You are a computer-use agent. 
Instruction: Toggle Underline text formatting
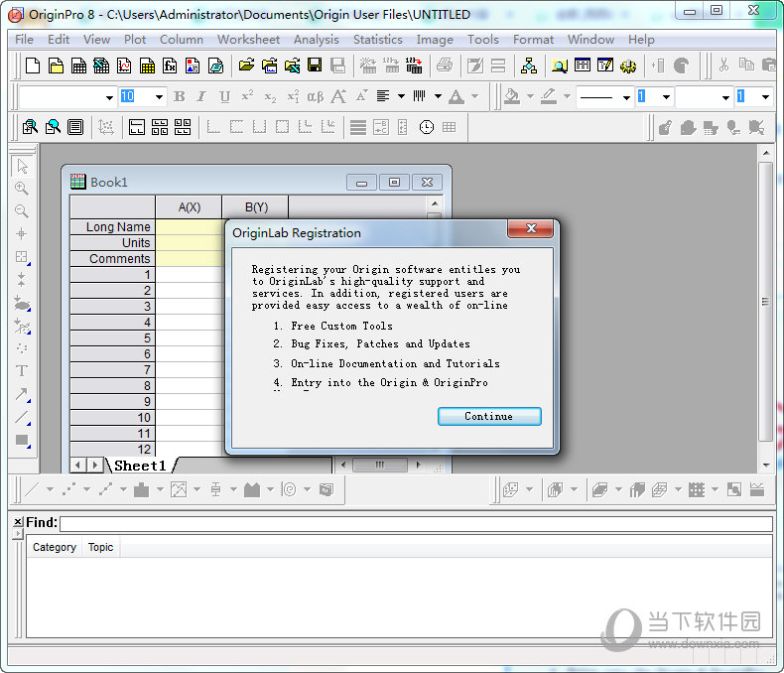[225, 96]
